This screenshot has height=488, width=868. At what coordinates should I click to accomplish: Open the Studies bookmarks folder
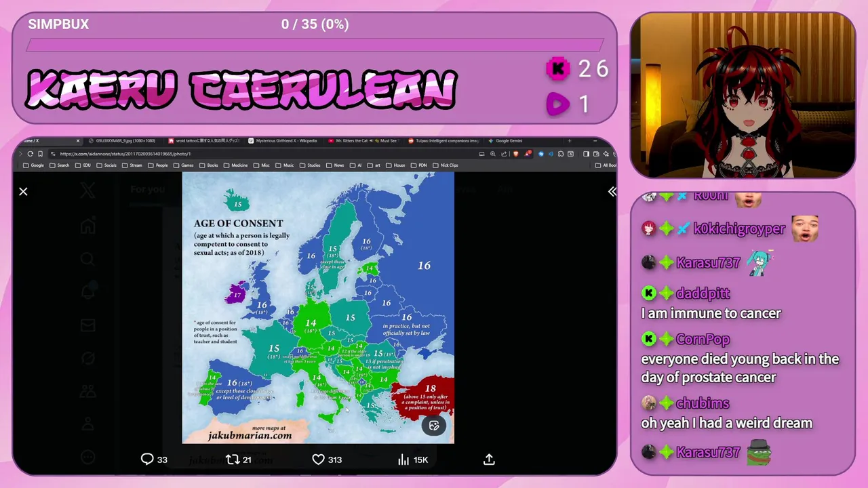[310, 165]
